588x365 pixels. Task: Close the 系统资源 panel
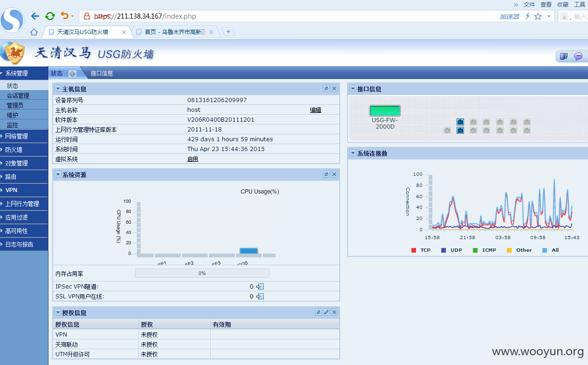pos(334,174)
